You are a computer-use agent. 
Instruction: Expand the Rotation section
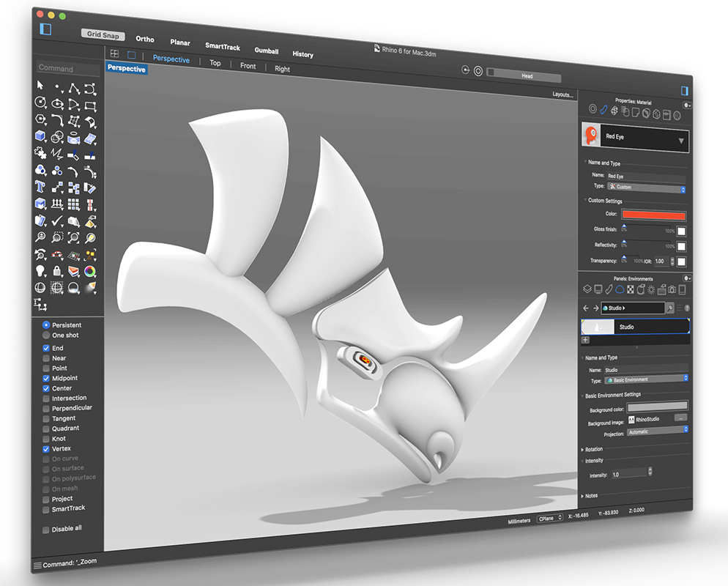(x=593, y=449)
